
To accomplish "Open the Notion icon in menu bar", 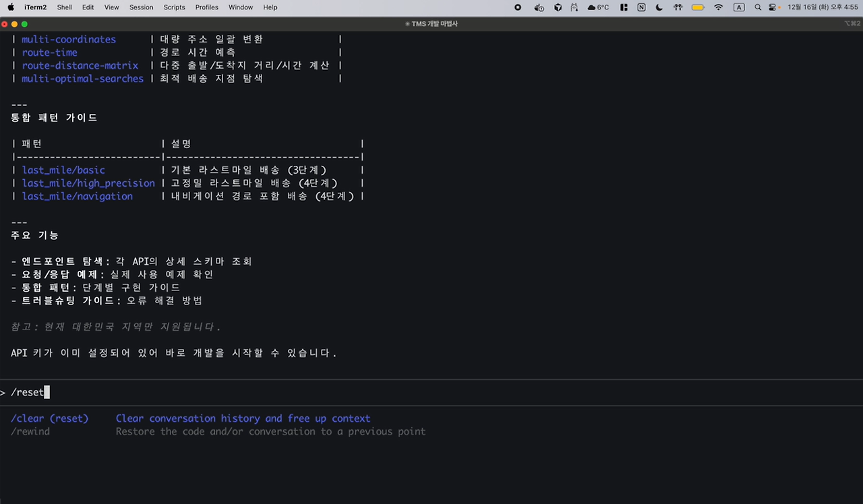I will point(641,7).
